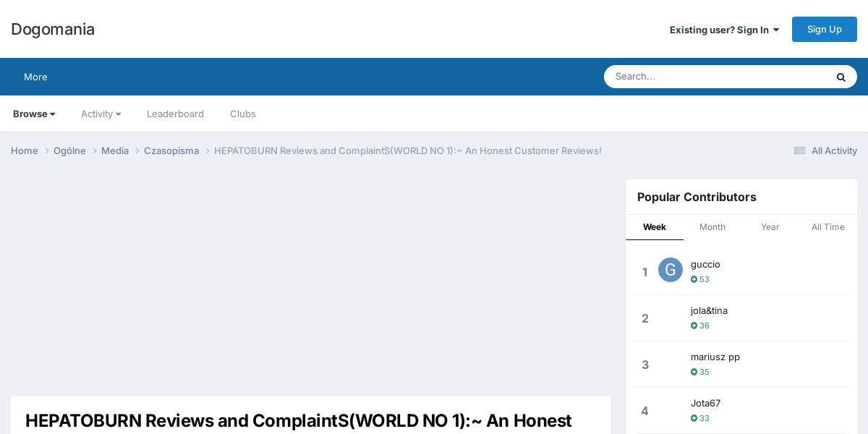The image size is (868, 434).
Task: Switch to the All Time contributors tab
Action: (828, 227)
